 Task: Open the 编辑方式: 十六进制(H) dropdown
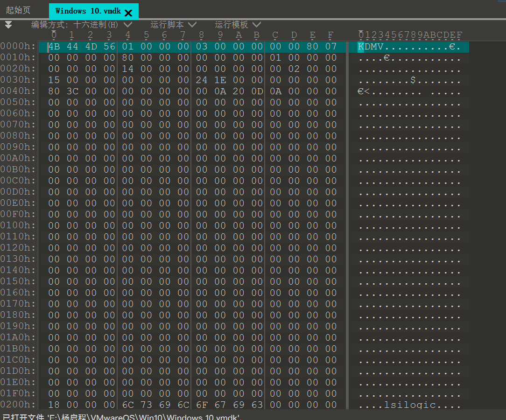point(82,25)
